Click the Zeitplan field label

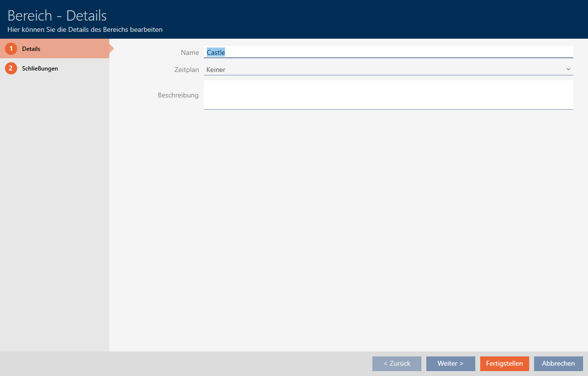pyautogui.click(x=187, y=70)
